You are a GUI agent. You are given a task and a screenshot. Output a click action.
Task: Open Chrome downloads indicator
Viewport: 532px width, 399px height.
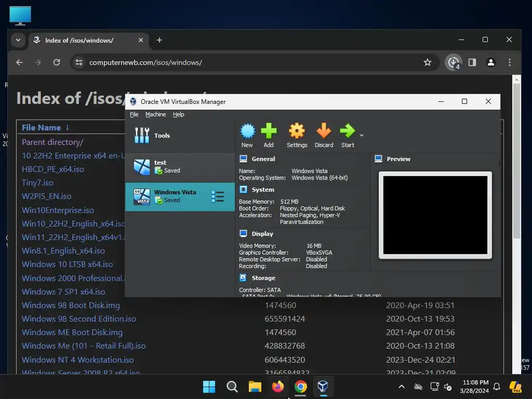point(454,62)
